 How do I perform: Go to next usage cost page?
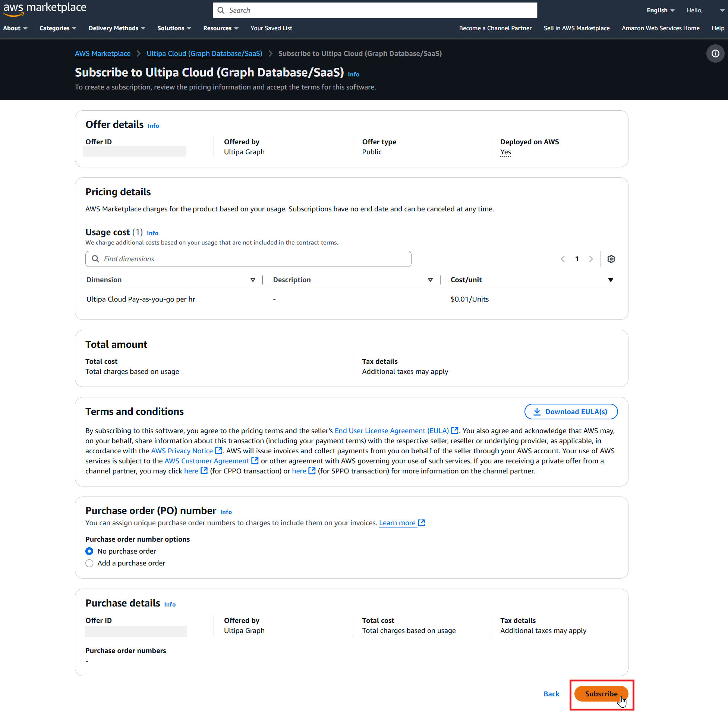(x=591, y=259)
